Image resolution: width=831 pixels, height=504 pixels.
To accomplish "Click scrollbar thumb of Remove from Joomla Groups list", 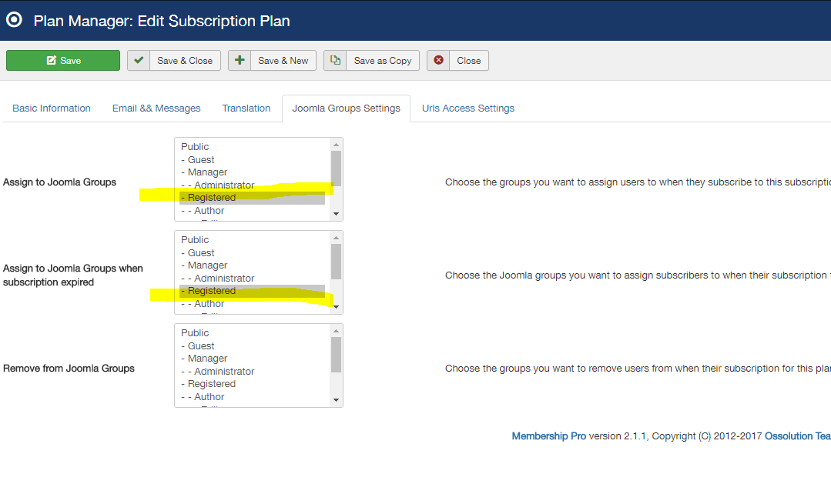I will click(336, 355).
